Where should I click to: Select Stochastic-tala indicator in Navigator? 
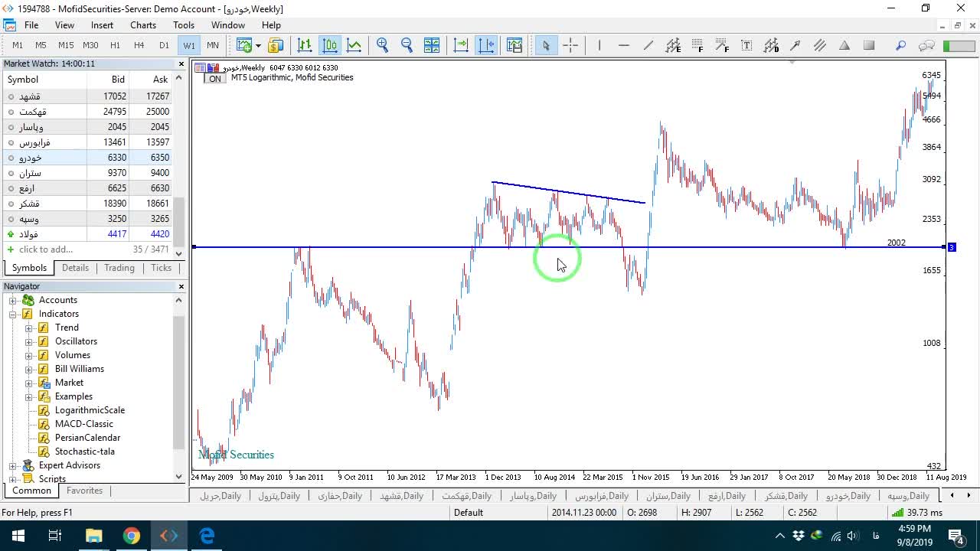tap(85, 452)
